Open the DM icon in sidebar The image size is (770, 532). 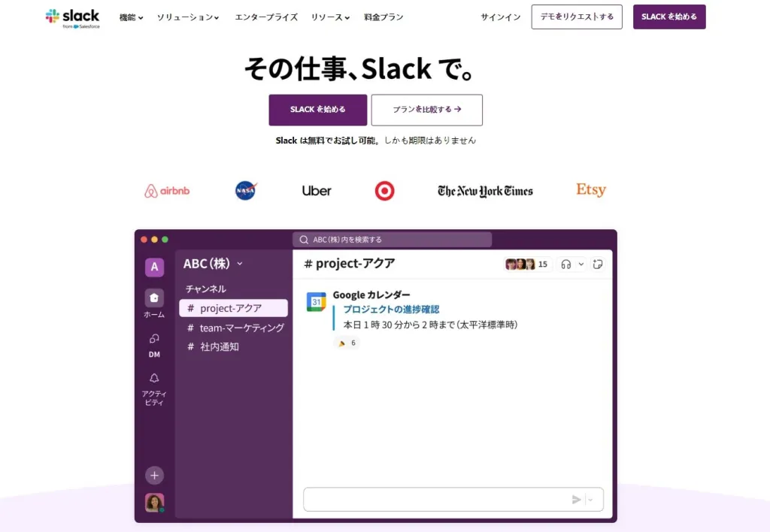click(154, 339)
